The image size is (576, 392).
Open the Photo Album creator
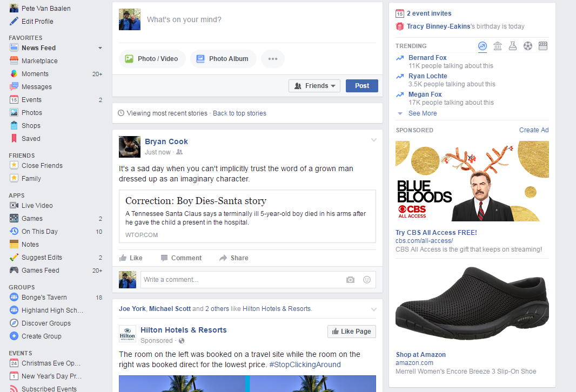223,59
